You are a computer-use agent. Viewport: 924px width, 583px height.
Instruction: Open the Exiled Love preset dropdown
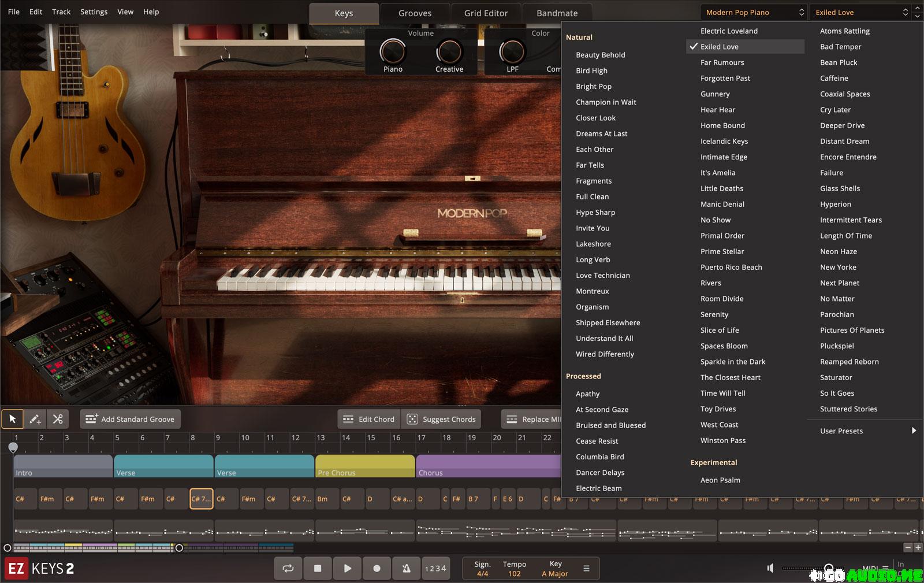click(x=860, y=12)
